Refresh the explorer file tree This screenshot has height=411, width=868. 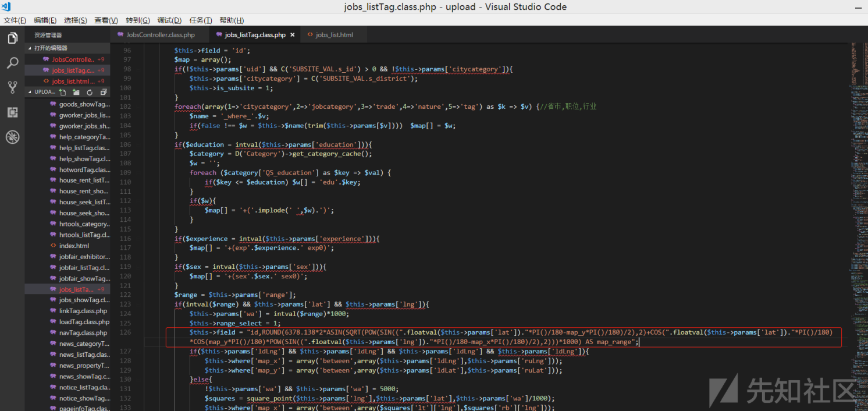[90, 92]
